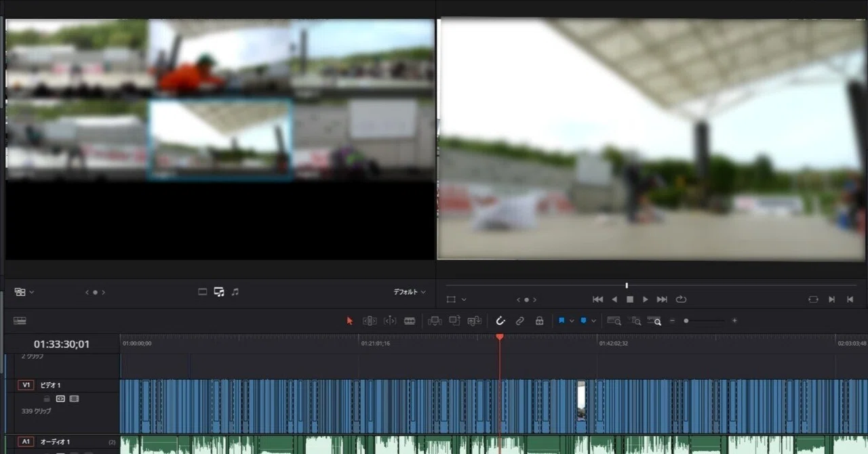This screenshot has height=454, width=868.
Task: Open the source viewer mode icon
Action: [x=20, y=292]
